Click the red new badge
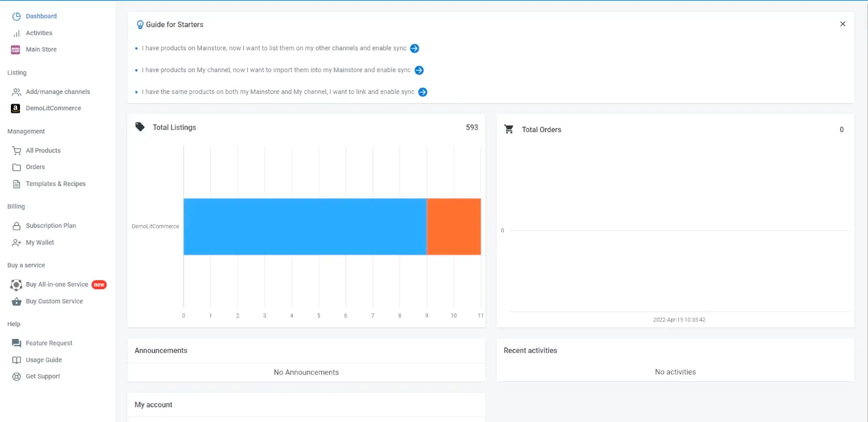The width and height of the screenshot is (868, 422). 99,285
